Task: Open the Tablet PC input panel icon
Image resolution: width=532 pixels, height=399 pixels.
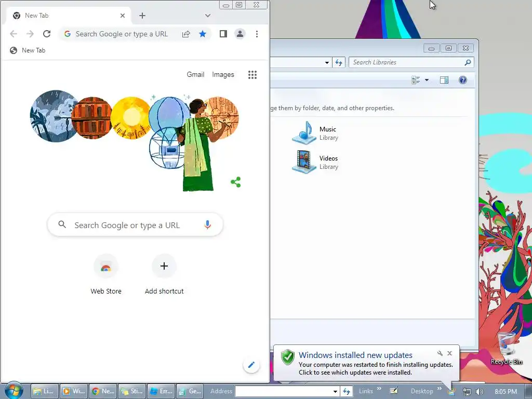Action: [394, 391]
